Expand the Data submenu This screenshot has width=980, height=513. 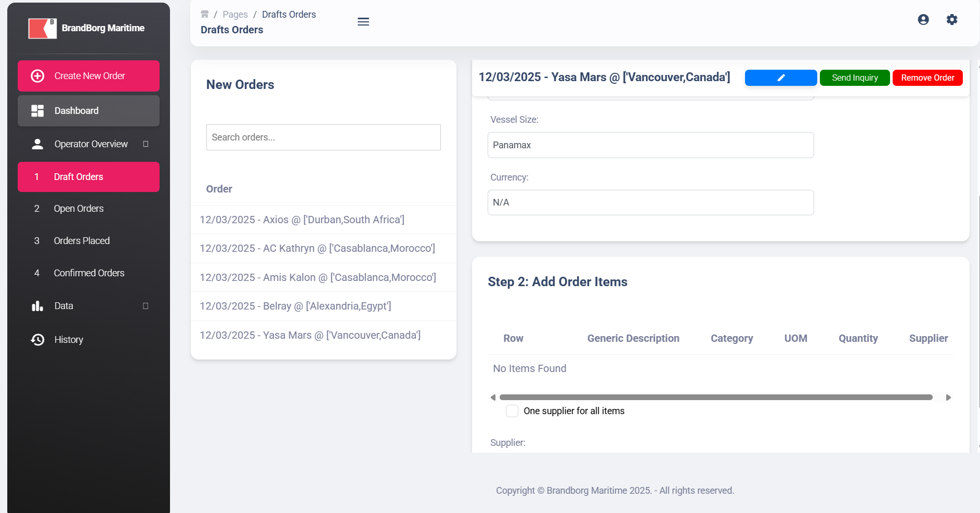(146, 306)
